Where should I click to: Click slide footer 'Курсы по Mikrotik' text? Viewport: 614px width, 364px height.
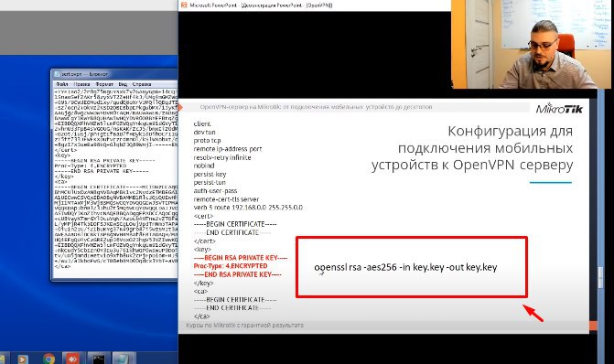[x=244, y=326]
